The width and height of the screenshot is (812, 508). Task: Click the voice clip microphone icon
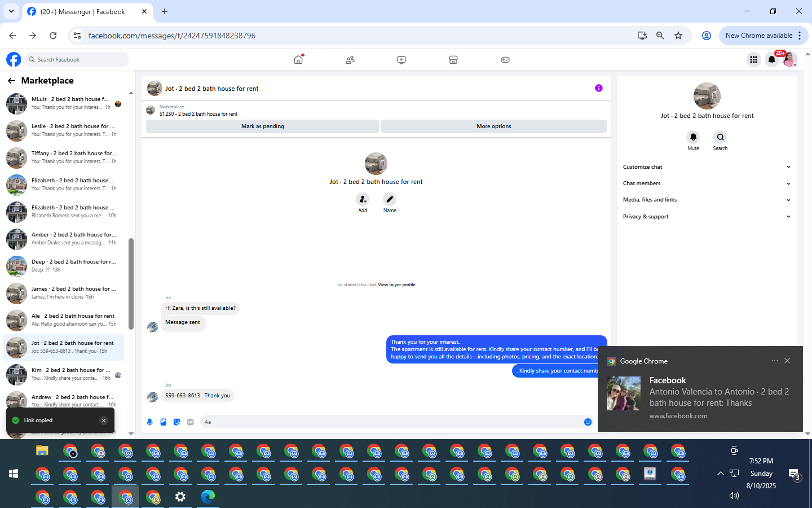coord(150,422)
